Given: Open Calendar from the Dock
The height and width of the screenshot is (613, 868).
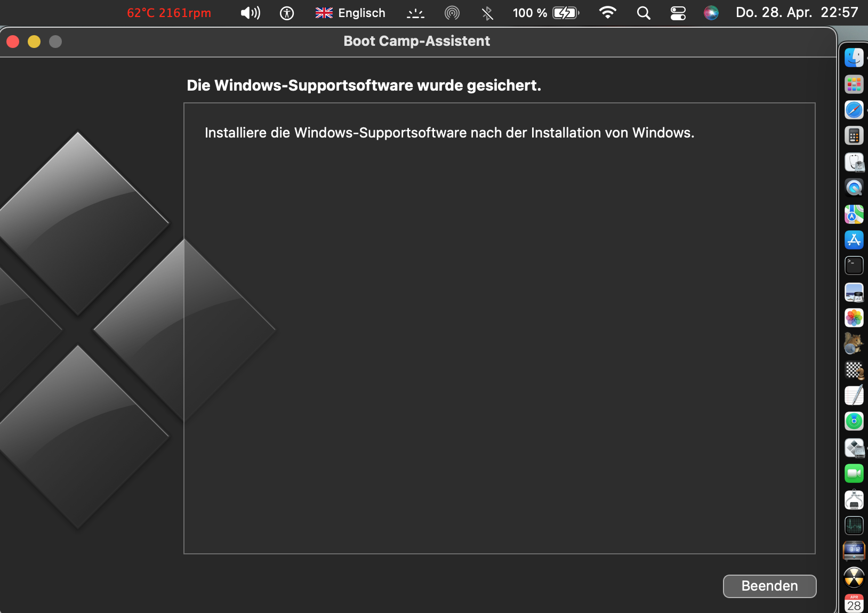Looking at the screenshot, I should click(854, 603).
